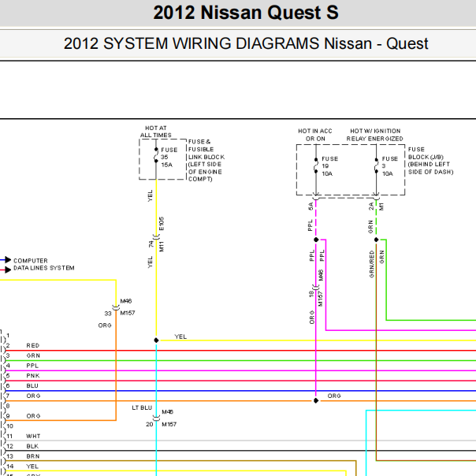Click the 'PNK' wire label at pin 5
The height and width of the screenshot is (476, 476).
tap(33, 375)
